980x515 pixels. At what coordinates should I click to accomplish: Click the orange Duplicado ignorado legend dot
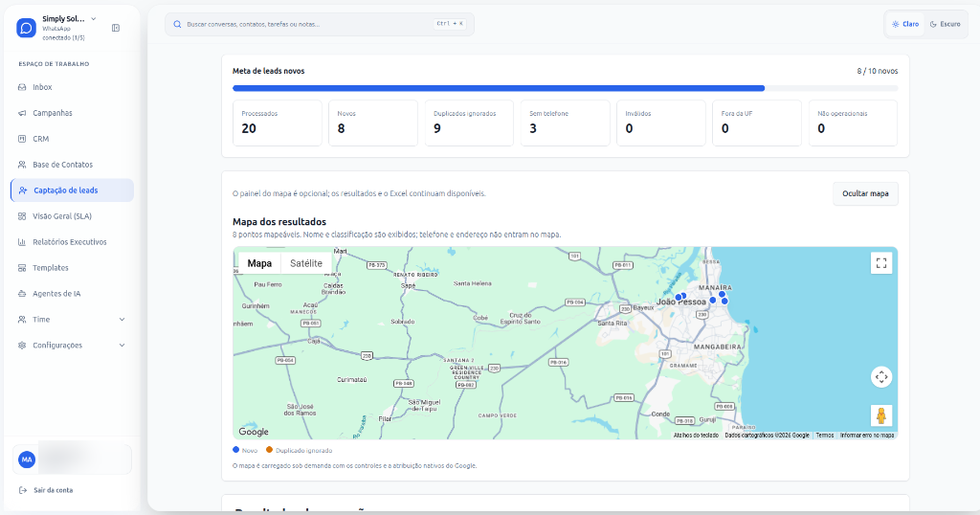click(269, 449)
